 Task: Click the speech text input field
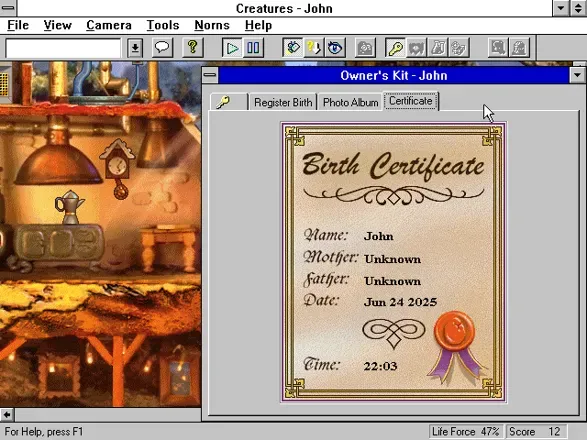pyautogui.click(x=63, y=48)
